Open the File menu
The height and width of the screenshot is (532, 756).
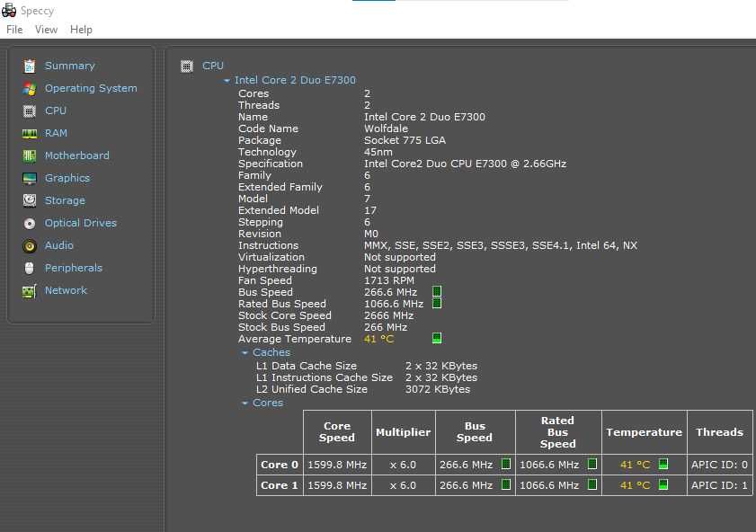[14, 30]
